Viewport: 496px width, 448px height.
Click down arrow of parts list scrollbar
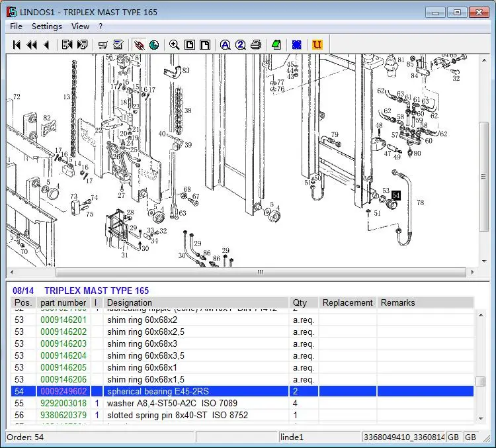tap(481, 419)
